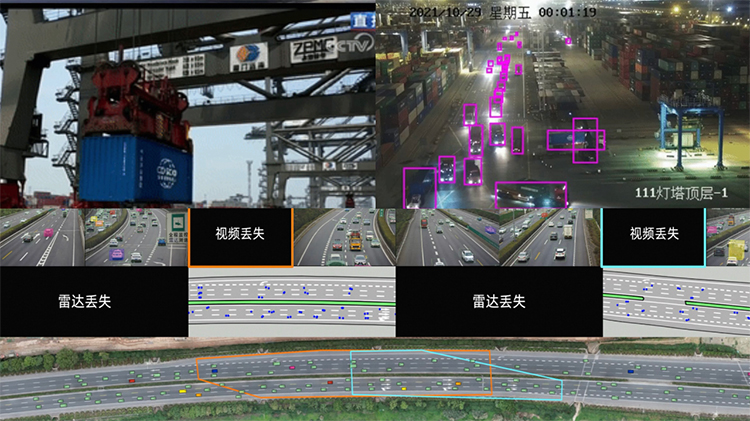Click the ZPMC sign on the crane

[308, 48]
